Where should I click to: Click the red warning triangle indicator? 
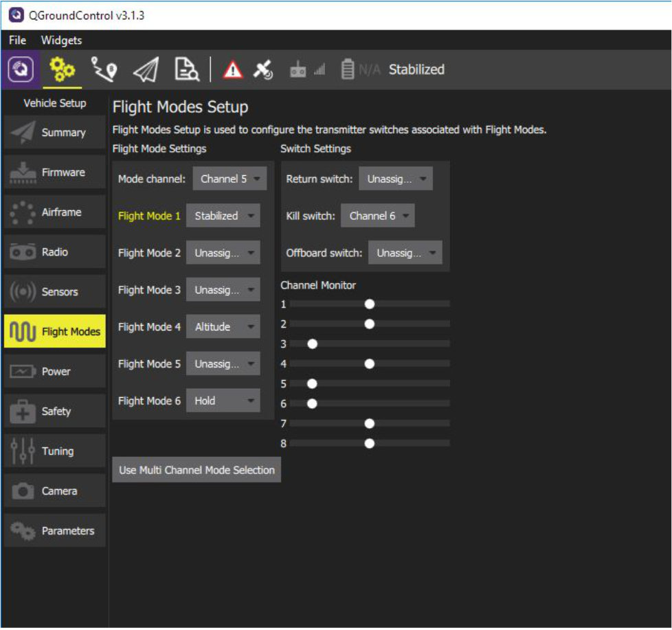233,69
